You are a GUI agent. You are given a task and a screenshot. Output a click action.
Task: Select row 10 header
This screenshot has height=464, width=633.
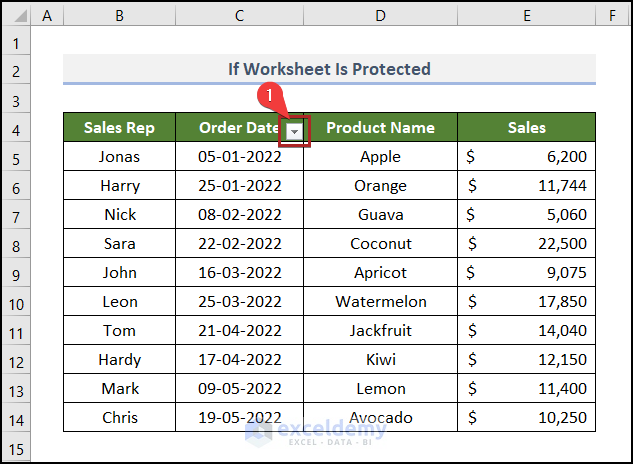[16, 302]
